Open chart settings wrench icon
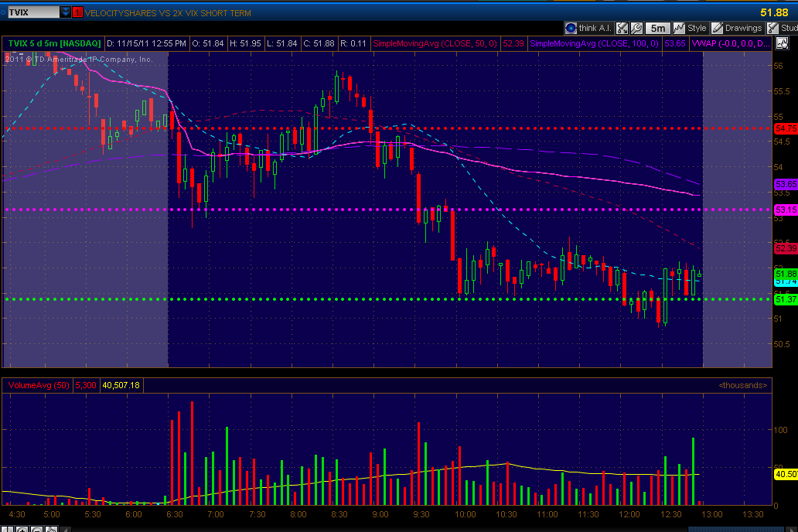 tap(636, 28)
